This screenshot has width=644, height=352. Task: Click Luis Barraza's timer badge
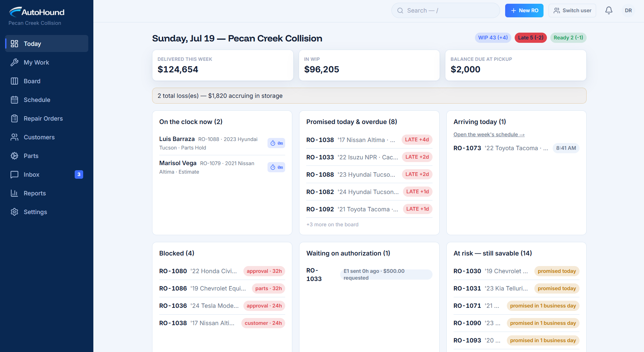(276, 143)
